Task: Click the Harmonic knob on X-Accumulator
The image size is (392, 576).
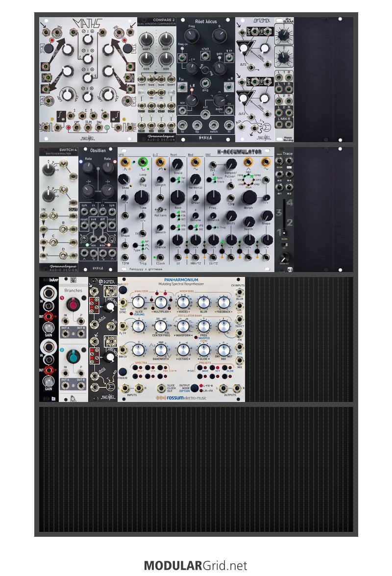Action: click(196, 179)
